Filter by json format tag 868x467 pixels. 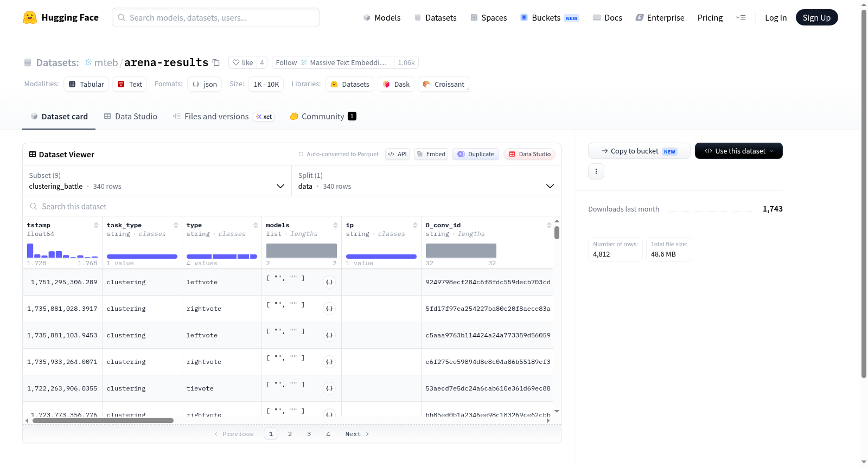click(x=205, y=84)
